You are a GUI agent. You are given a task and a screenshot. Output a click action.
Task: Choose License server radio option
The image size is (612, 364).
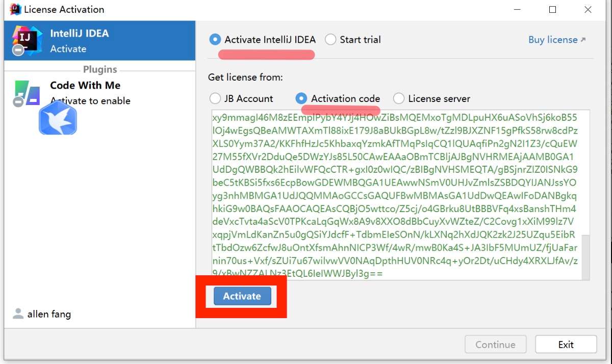(398, 99)
